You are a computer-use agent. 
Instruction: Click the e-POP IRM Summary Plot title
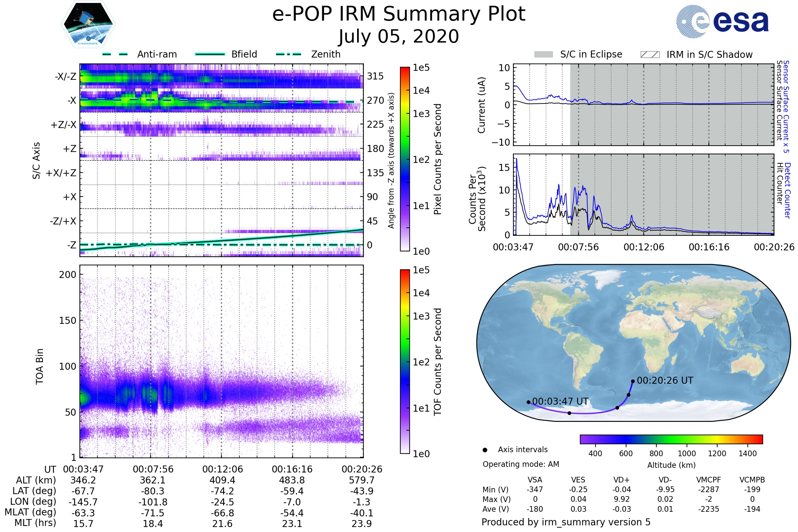pos(399,14)
